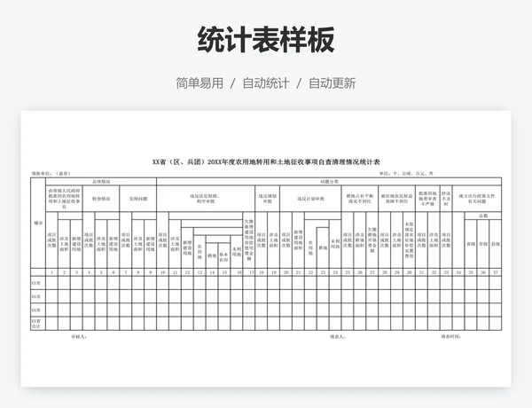Click the 填表时间 field at bottom right
The width and height of the screenshot is (532, 408).
(450, 337)
